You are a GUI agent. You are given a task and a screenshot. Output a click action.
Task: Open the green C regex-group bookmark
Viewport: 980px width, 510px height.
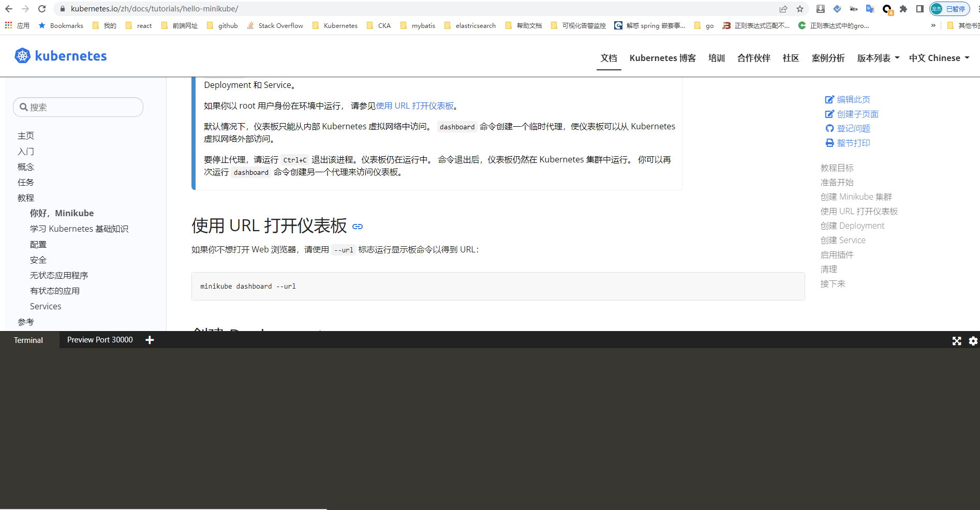pyautogui.click(x=834, y=25)
